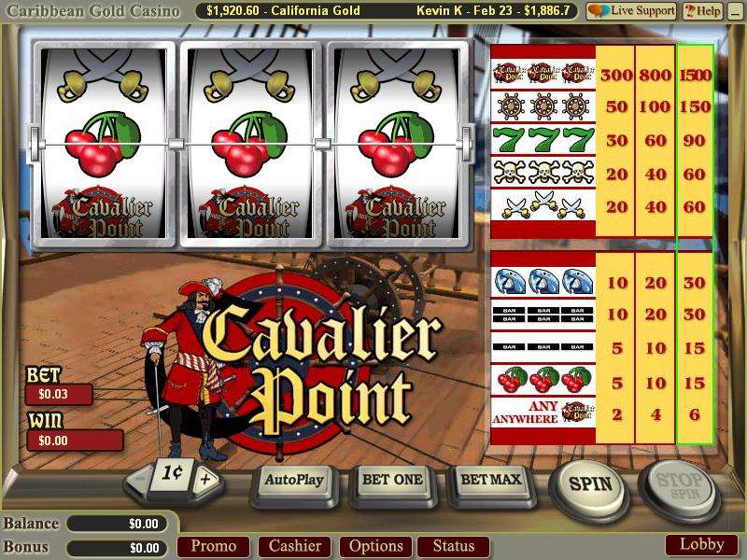Return to the Lobby
The height and width of the screenshot is (560, 747).
coord(702,544)
